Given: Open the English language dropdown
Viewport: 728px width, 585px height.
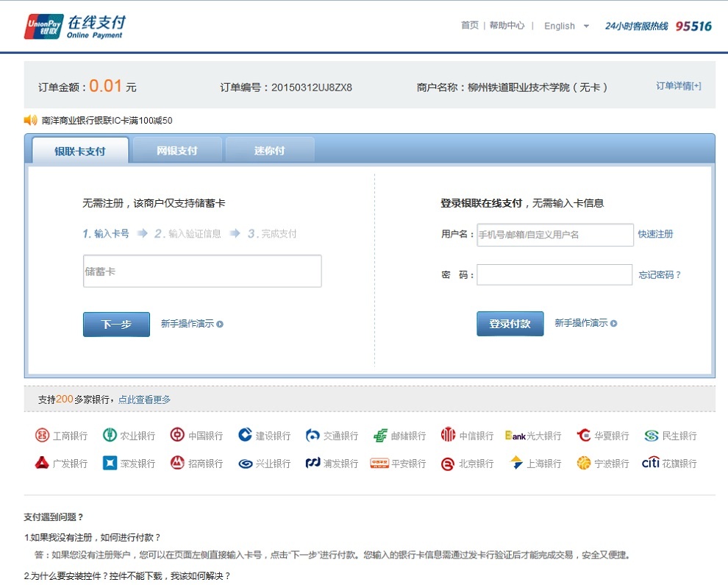Looking at the screenshot, I should [x=565, y=25].
